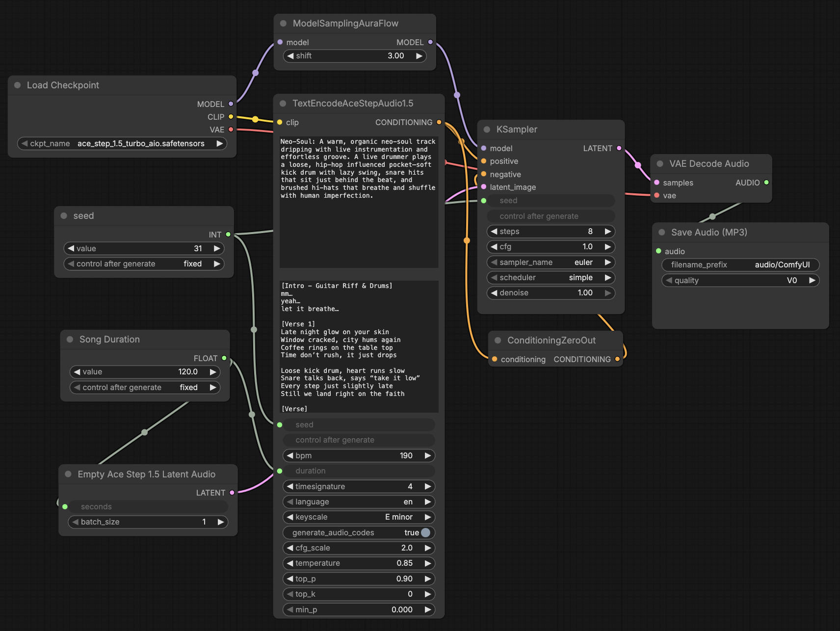The height and width of the screenshot is (631, 840).
Task: Click the clip input dot on TextEncodeAceStepAudio1.5
Action: tap(280, 122)
